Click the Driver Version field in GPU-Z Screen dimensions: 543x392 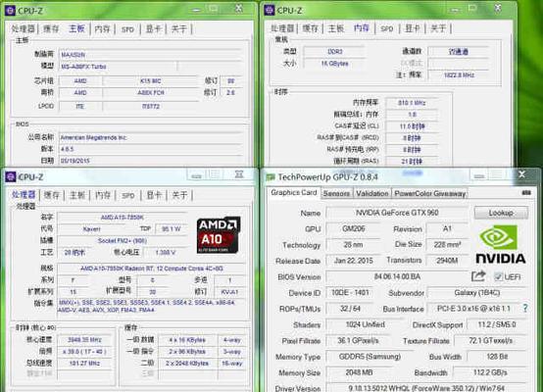426,388
